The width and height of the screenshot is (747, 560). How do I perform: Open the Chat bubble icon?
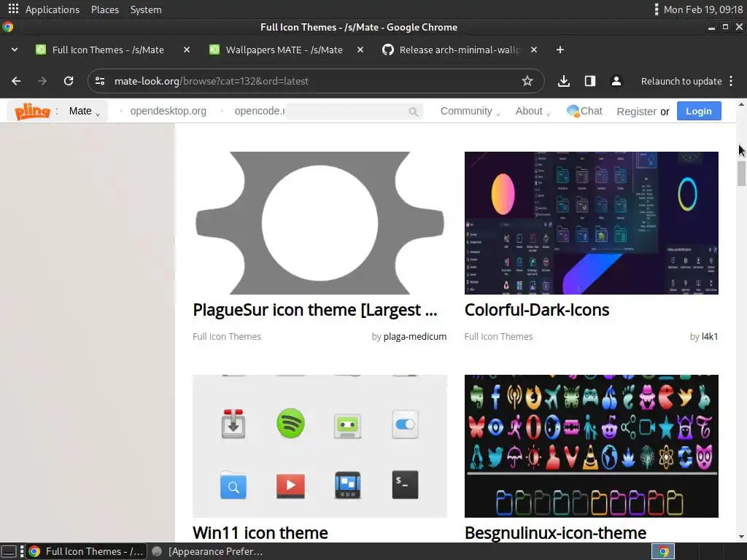[573, 111]
